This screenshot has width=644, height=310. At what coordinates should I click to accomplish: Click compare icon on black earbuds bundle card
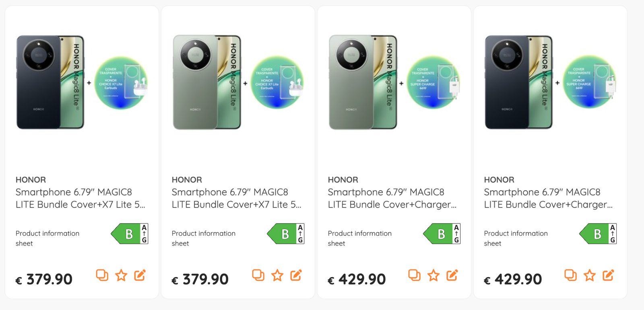(102, 275)
